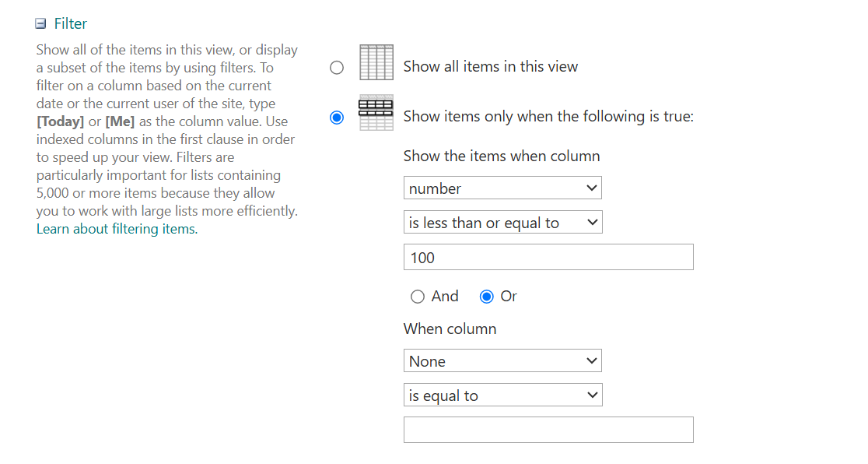Open the 'is equal to' operator dropdown

pyautogui.click(x=502, y=395)
